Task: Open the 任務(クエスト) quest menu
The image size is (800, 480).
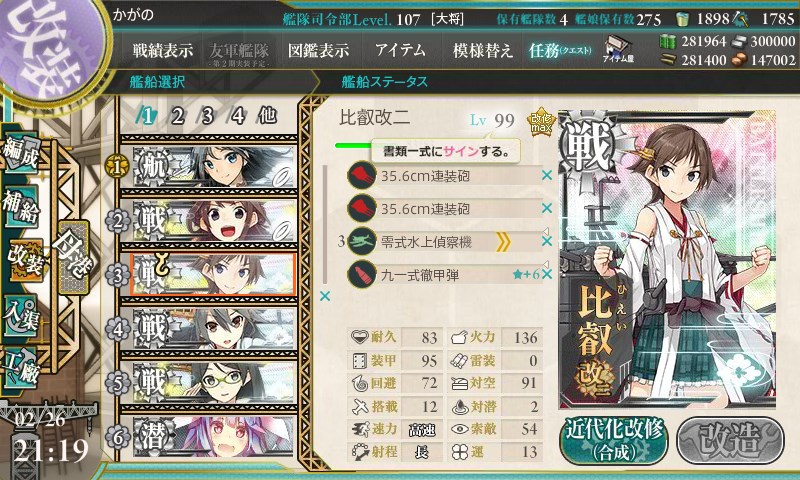Action: pyautogui.click(x=560, y=50)
